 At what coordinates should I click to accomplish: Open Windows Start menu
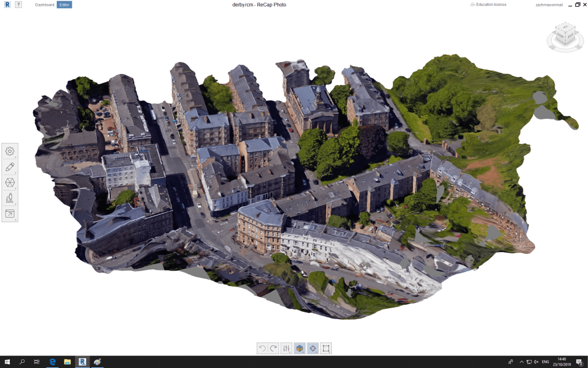[x=6, y=362]
